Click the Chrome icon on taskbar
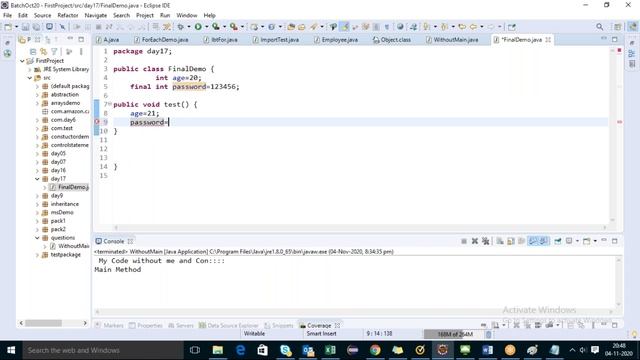 pyautogui.click(x=375, y=350)
